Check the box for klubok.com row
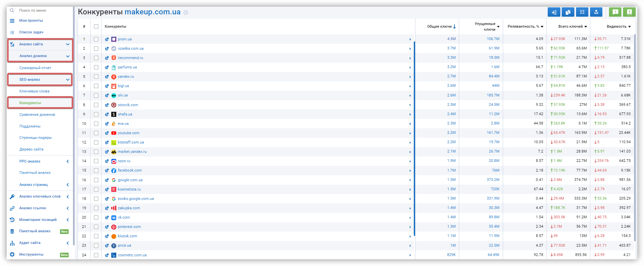 click(x=96, y=236)
